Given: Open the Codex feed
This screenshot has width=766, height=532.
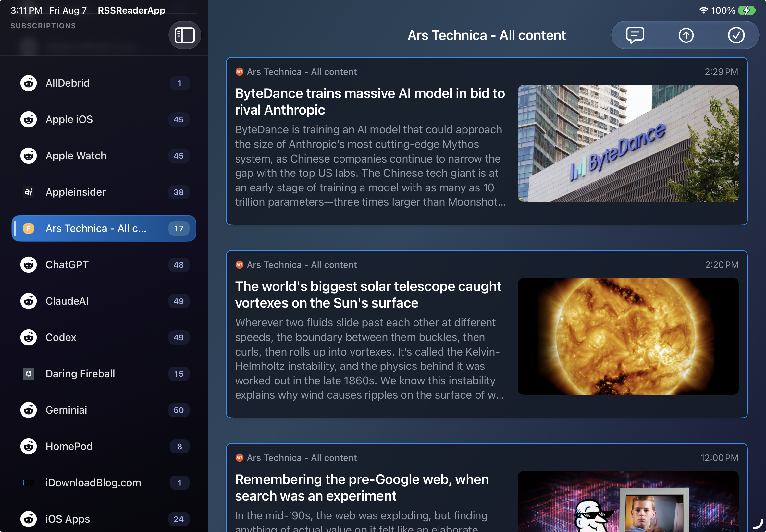Looking at the screenshot, I should pyautogui.click(x=104, y=337).
